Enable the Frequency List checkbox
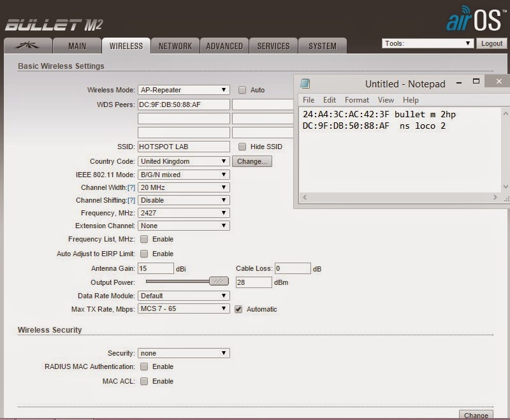This screenshot has width=510, height=420. [144, 239]
